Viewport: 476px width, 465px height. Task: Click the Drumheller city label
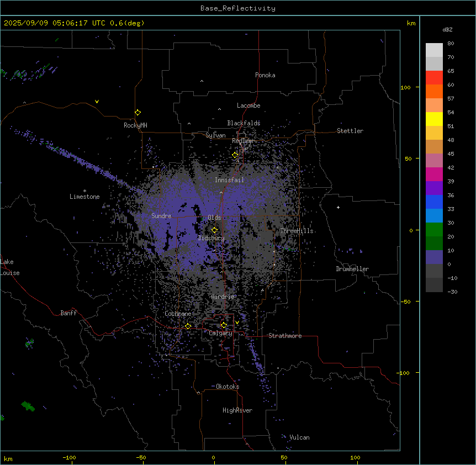[x=352, y=269]
